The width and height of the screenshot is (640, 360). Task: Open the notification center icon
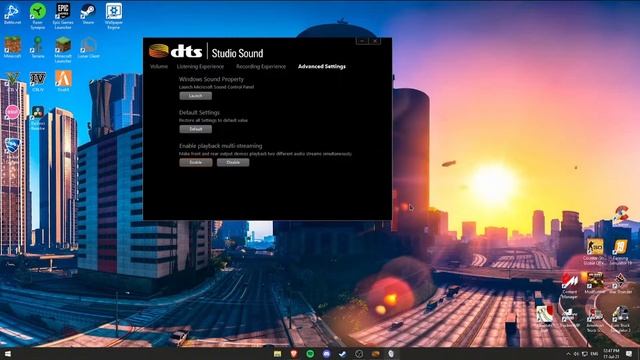pos(629,353)
